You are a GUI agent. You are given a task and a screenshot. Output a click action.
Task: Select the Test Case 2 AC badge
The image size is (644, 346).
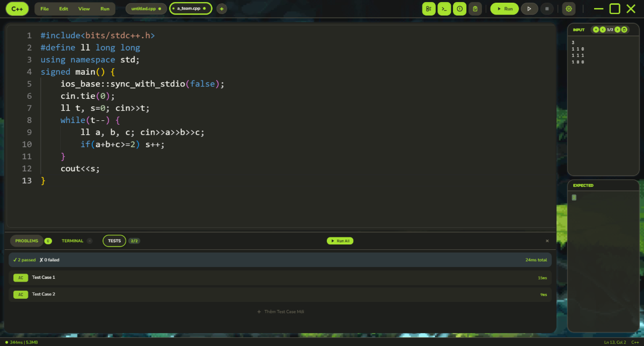(20, 294)
